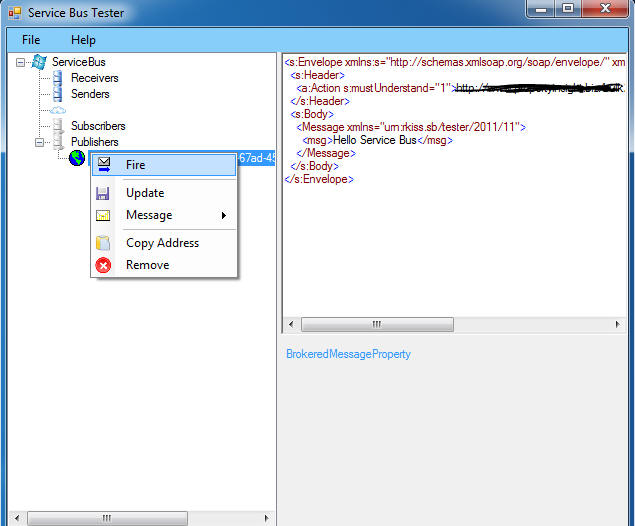This screenshot has width=635, height=526.
Task: Click the closing </s:Body> line
Action: pos(314,166)
